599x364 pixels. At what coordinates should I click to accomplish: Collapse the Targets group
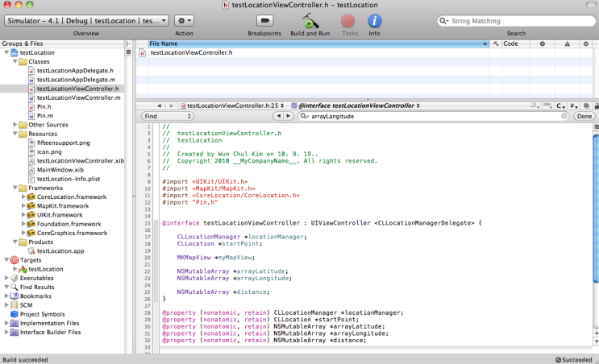[x=6, y=260]
